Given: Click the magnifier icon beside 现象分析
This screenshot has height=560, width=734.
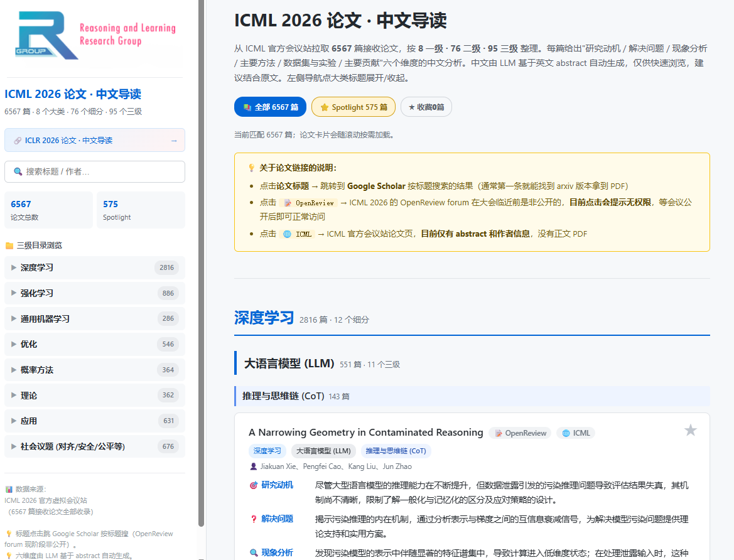Looking at the screenshot, I should click(x=253, y=552).
